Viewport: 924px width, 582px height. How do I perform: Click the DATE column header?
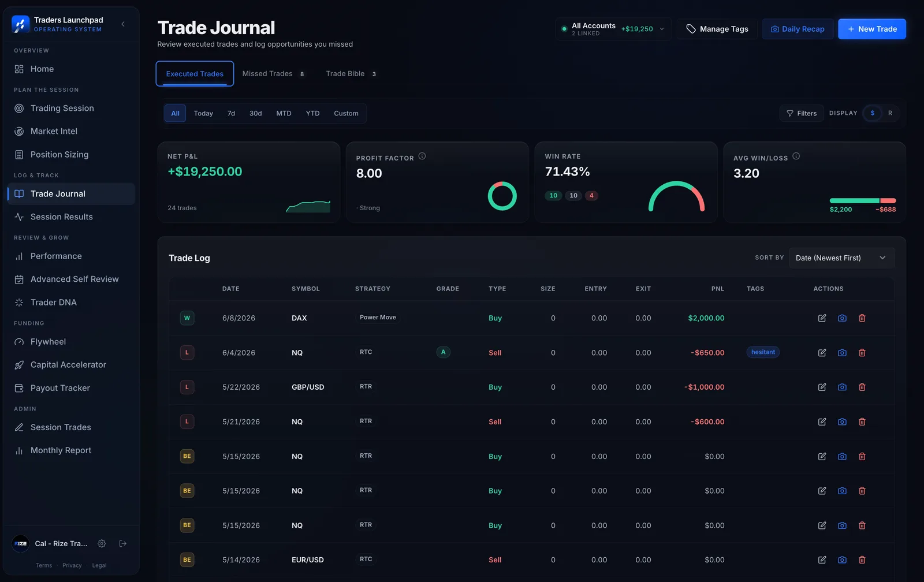(230, 289)
